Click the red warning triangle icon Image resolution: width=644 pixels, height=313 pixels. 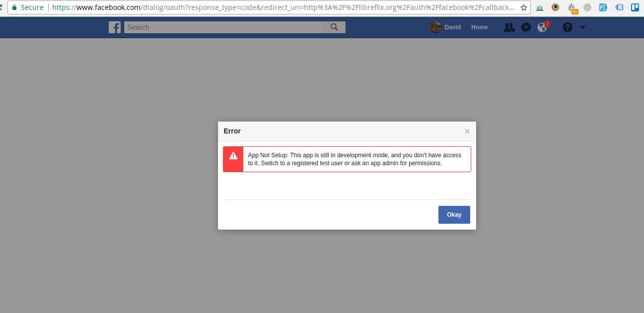tap(233, 156)
